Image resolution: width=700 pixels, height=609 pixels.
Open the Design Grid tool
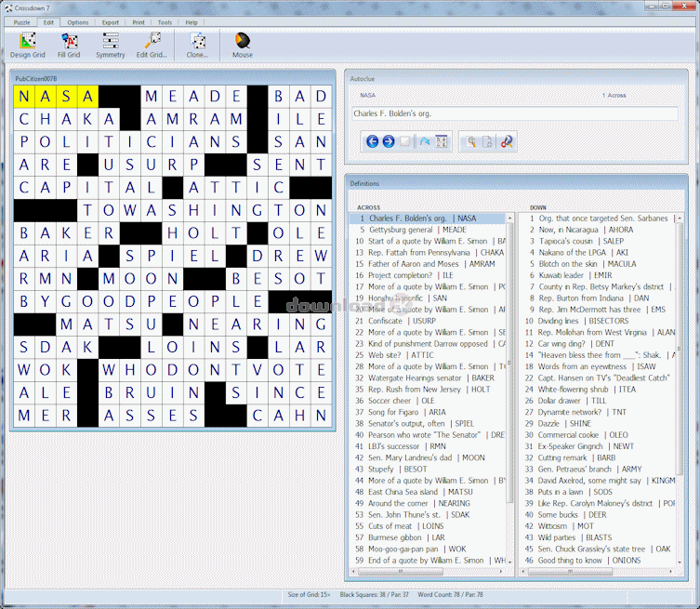(27, 45)
